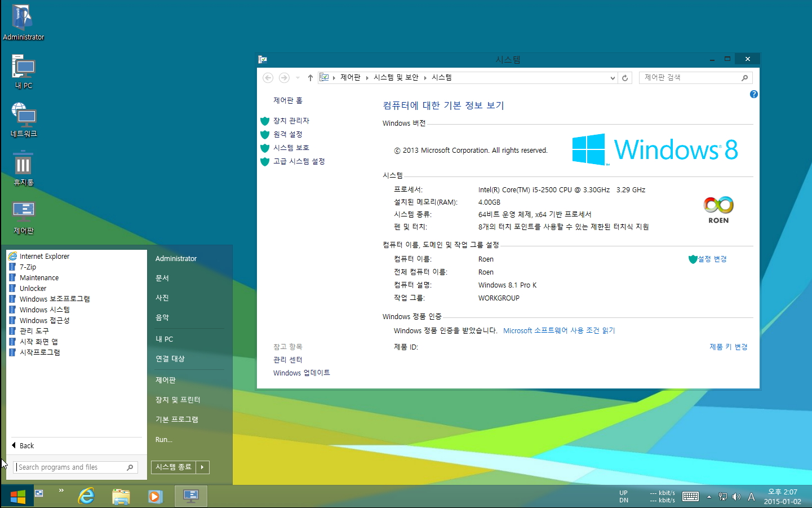Click 시스템 종료 shutdown button
Image resolution: width=812 pixels, height=508 pixels.
click(174, 467)
